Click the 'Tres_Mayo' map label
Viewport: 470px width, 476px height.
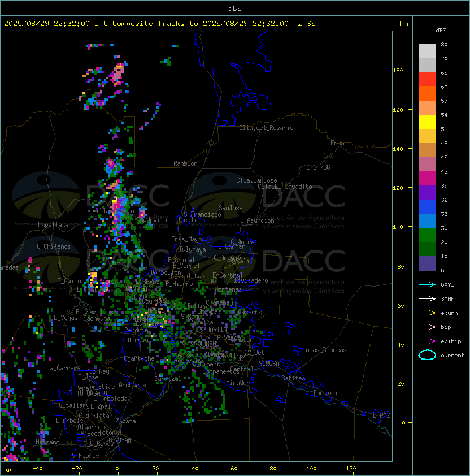pyautogui.click(x=186, y=239)
